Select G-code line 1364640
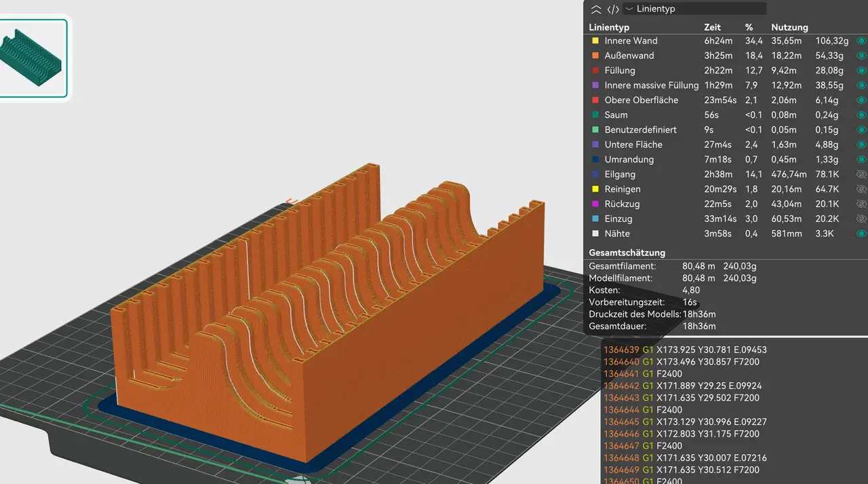Viewport: 868px width, 484px height. coord(680,362)
